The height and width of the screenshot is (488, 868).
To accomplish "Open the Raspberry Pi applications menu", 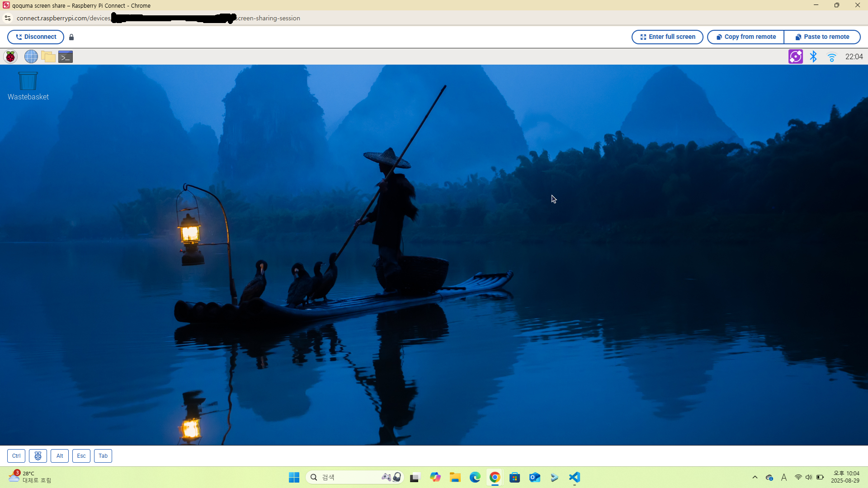I will (10, 56).
